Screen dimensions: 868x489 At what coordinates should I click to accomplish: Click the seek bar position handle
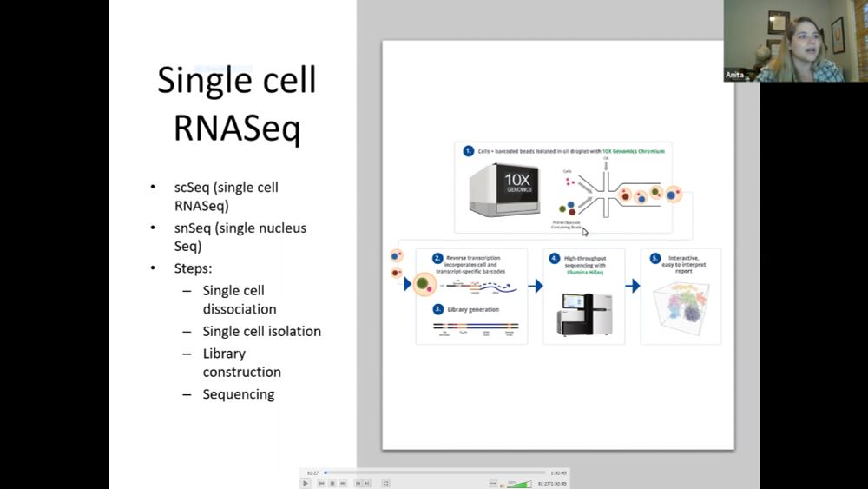pyautogui.click(x=325, y=472)
